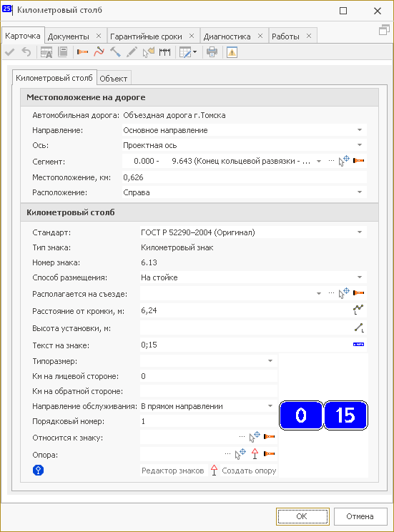
Task: Click the hammer tool icon in toolbar
Action: coord(115,52)
